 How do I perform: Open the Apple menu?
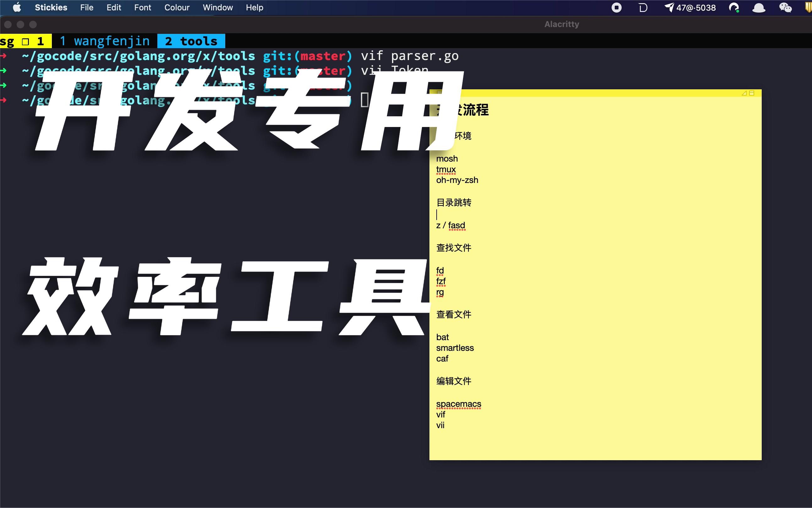(x=17, y=8)
